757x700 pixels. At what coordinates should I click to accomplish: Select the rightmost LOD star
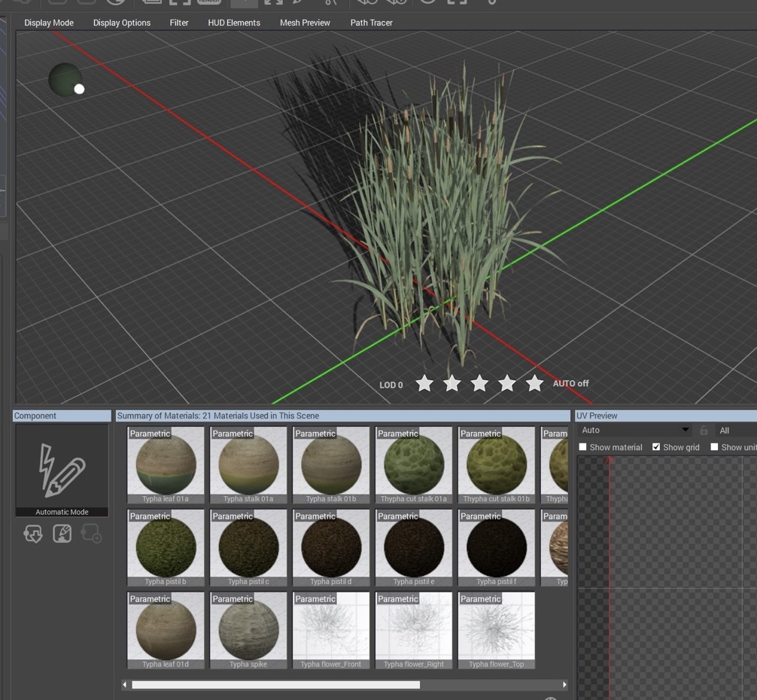534,384
